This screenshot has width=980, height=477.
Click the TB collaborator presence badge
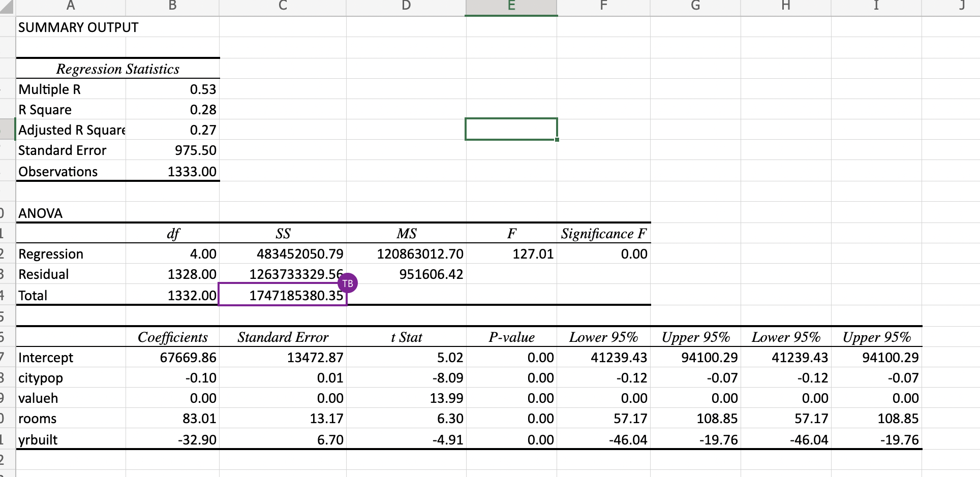348,283
